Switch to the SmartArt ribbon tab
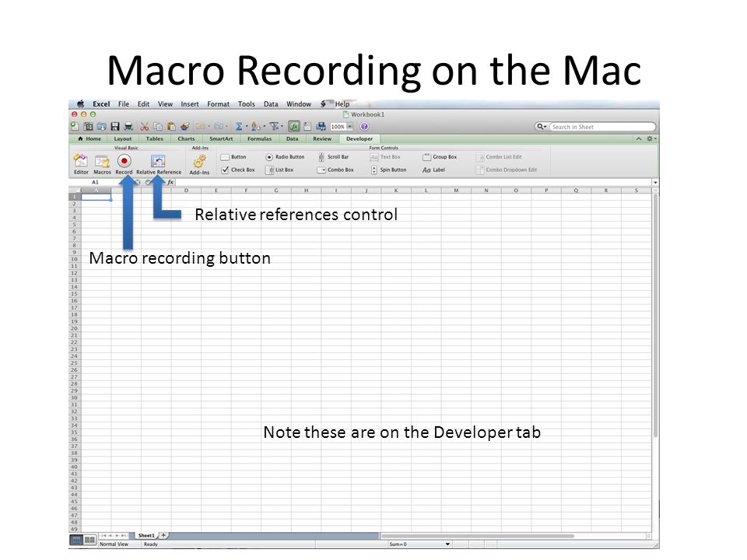This screenshot has height=560, width=747. coord(221,138)
